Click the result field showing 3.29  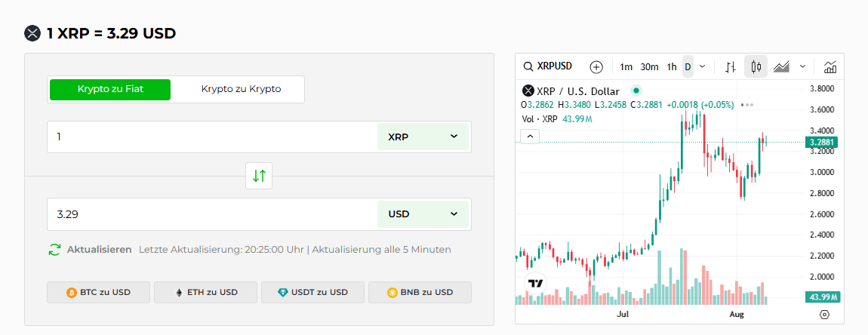tap(212, 214)
